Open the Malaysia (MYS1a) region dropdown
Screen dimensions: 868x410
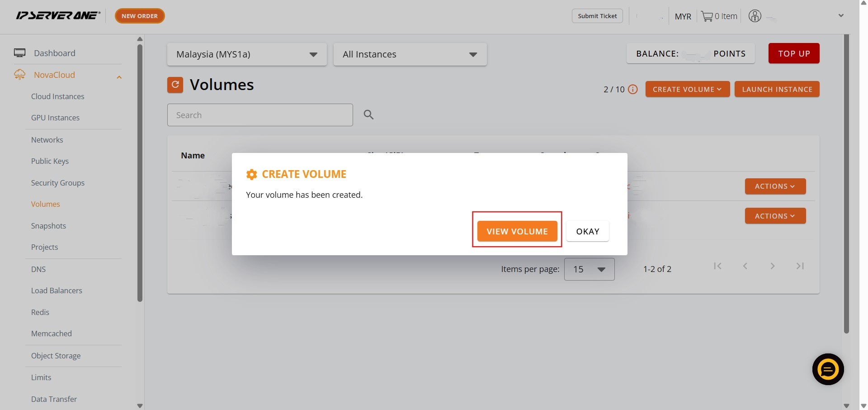(246, 54)
